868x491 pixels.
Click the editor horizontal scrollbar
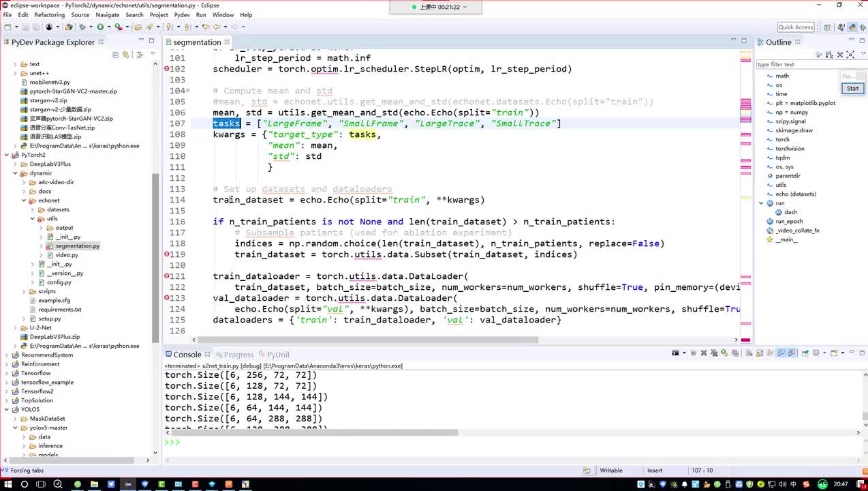pos(368,340)
